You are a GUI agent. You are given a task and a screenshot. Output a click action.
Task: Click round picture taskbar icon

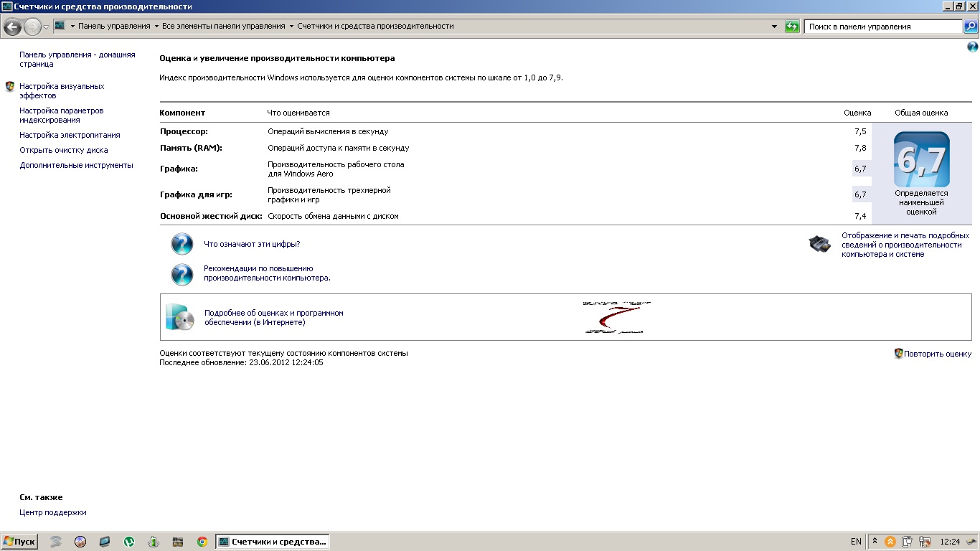(x=80, y=542)
